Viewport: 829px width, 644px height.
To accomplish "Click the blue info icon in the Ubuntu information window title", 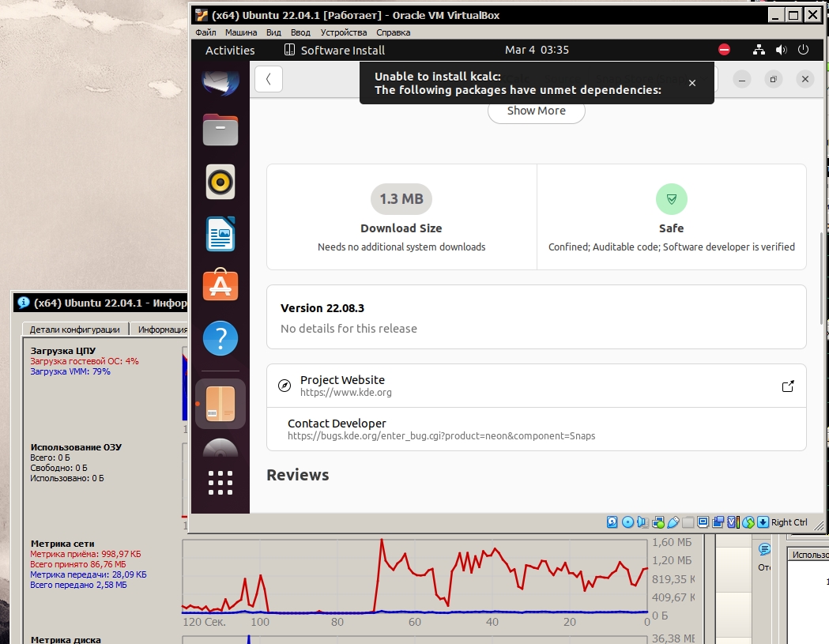I will [23, 303].
